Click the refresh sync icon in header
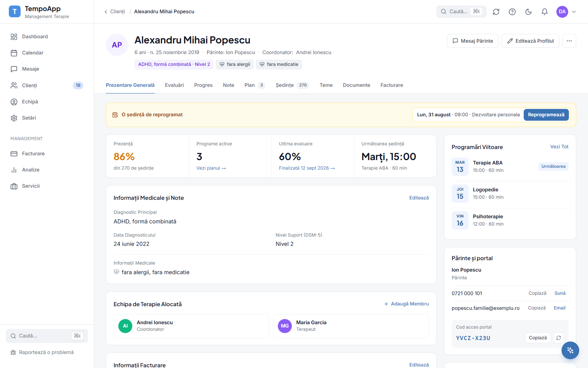The width and height of the screenshot is (588, 368). [x=496, y=12]
